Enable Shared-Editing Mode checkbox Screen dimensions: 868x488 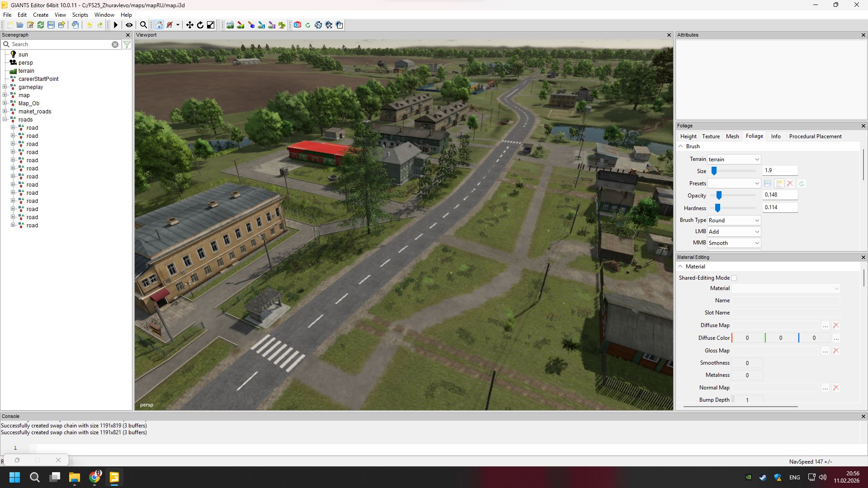coord(734,278)
